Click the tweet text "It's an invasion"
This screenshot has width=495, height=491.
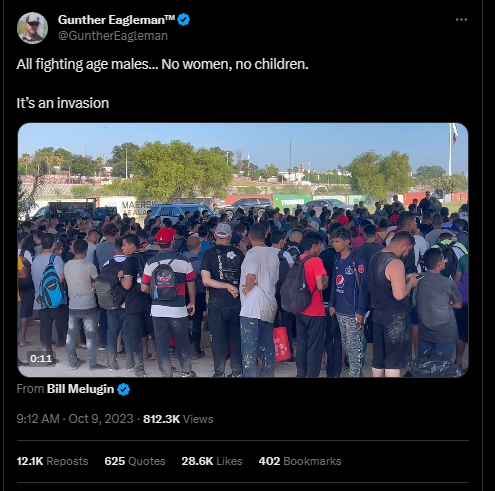63,103
